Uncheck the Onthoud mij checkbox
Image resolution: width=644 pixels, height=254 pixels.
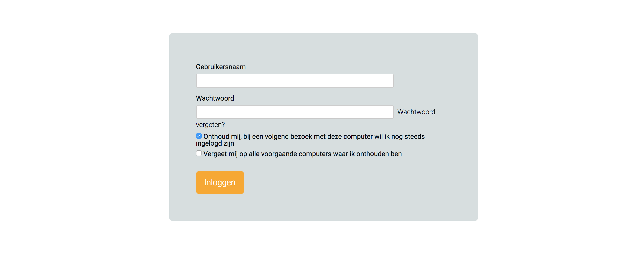(x=199, y=136)
